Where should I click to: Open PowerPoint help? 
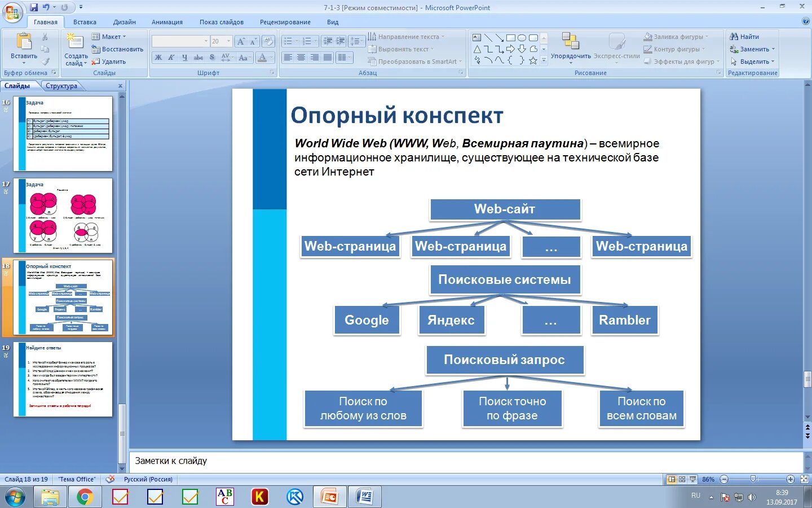coord(805,21)
